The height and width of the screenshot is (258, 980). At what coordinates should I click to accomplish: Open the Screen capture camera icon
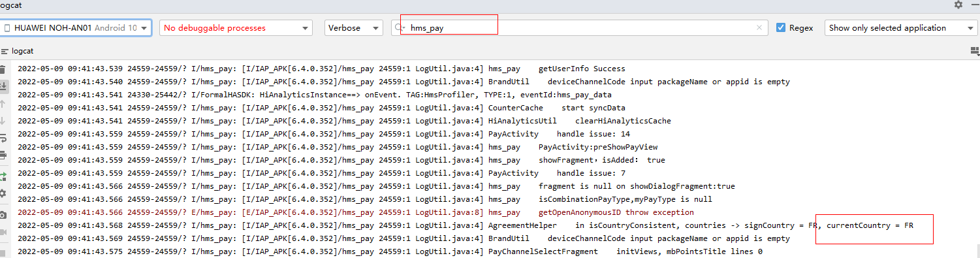click(3, 214)
